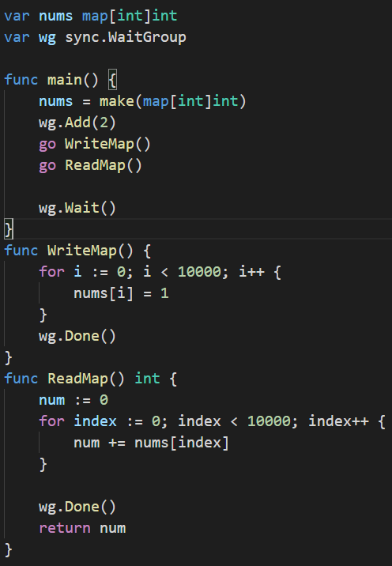Click 'for i := 0; i < 10000; i++ {' line
The height and width of the screenshot is (566, 392).
tap(160, 272)
